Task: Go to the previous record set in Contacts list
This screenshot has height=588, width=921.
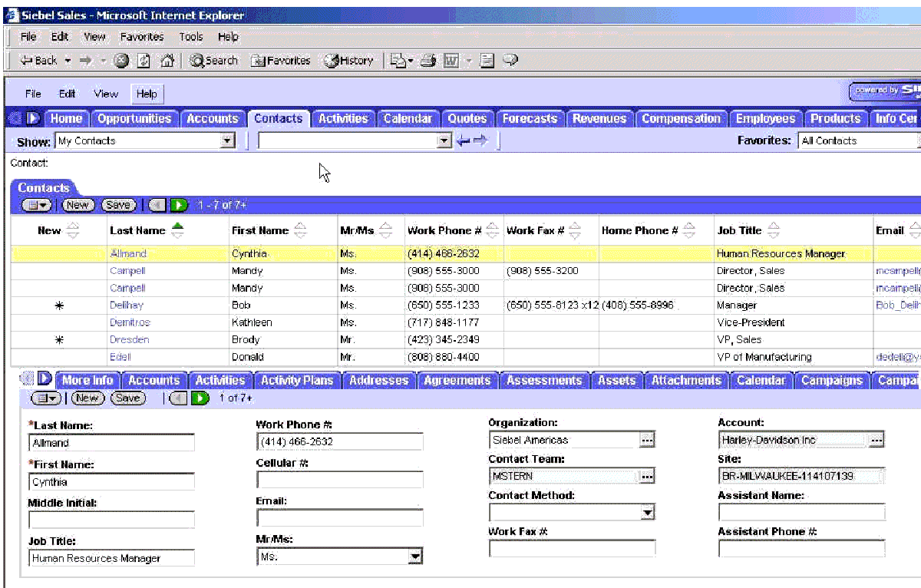Action: pyautogui.click(x=157, y=205)
